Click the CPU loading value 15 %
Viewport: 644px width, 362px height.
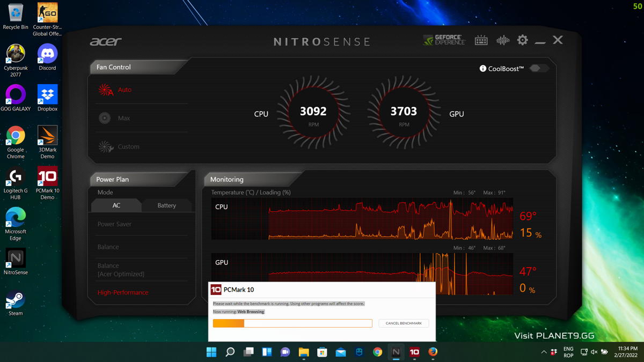(531, 233)
